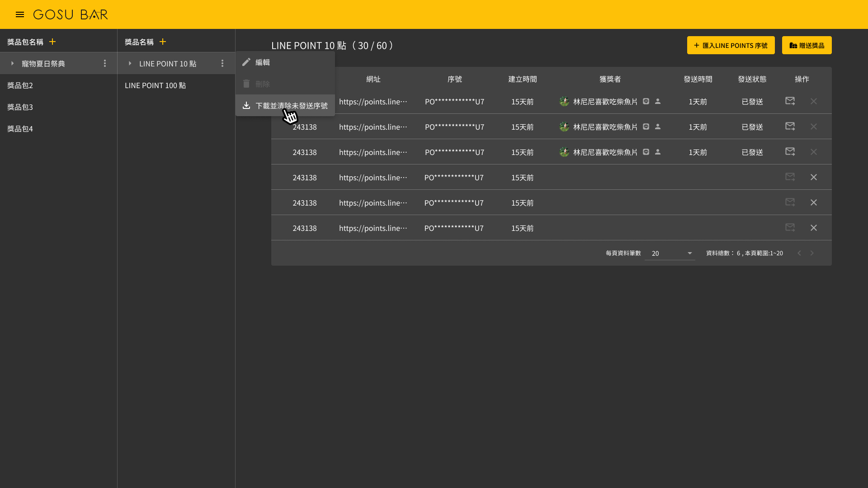The width and height of the screenshot is (868, 488).
Task: Select 獎品包4 in the prize pack list
Action: 58,128
